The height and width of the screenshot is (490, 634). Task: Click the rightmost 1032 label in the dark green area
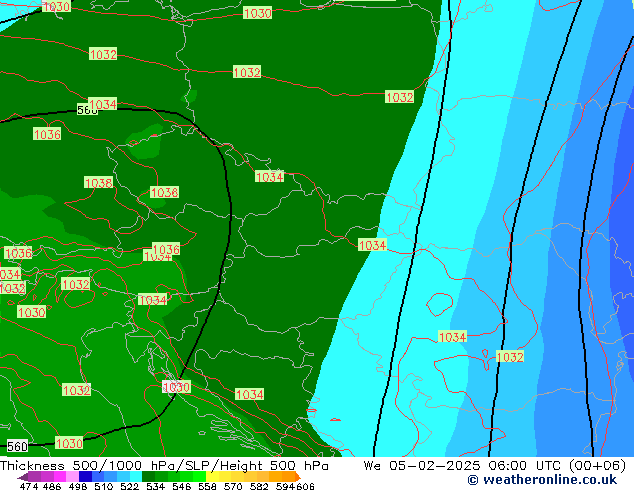399,97
